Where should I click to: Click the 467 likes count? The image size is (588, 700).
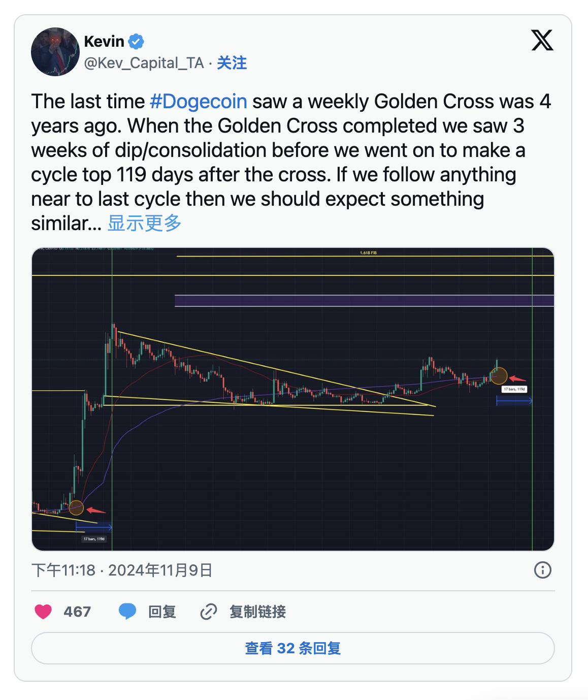click(x=77, y=612)
